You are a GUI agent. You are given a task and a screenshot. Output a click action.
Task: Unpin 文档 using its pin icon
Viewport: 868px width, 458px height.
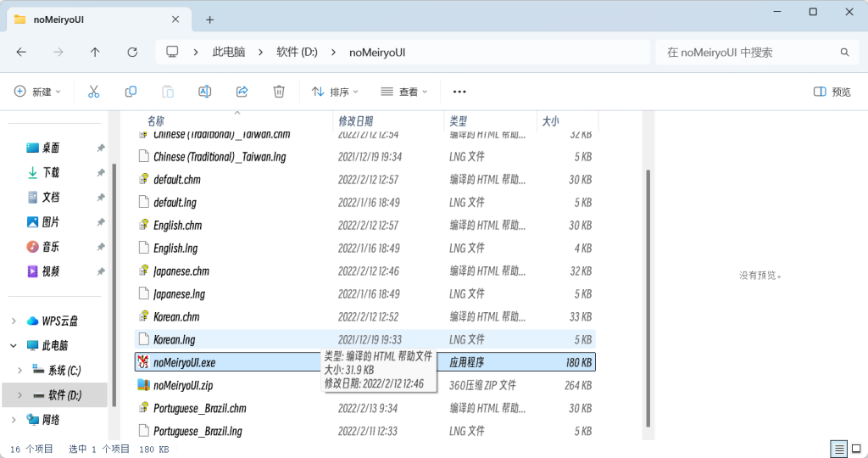(101, 197)
